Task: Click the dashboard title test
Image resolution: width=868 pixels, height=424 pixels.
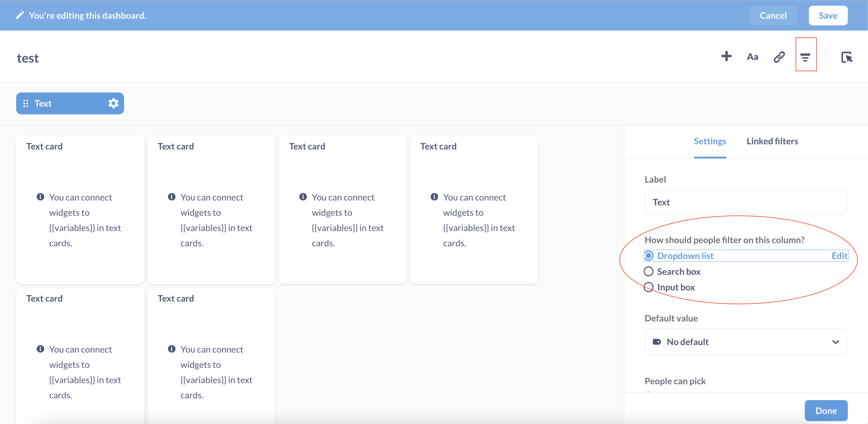Action: point(28,58)
